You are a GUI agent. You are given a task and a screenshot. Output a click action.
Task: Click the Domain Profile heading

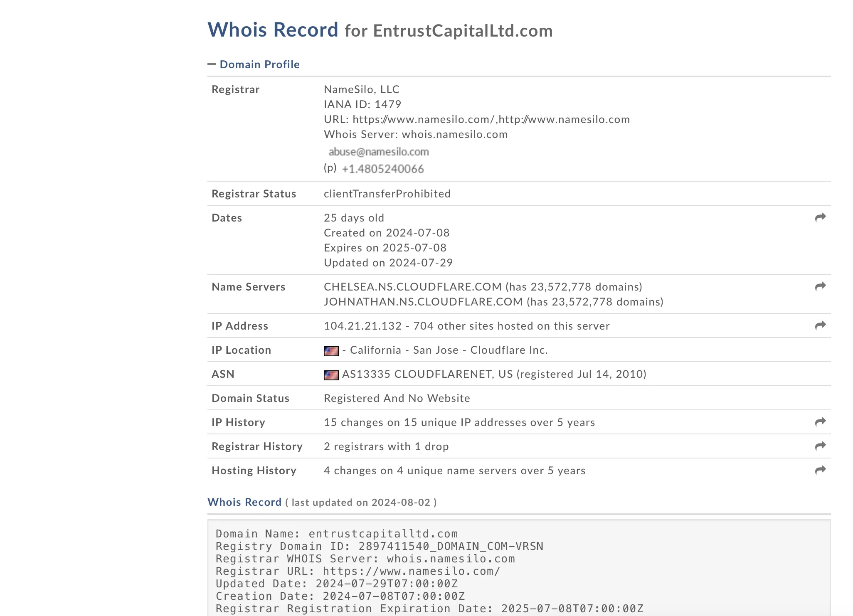259,64
